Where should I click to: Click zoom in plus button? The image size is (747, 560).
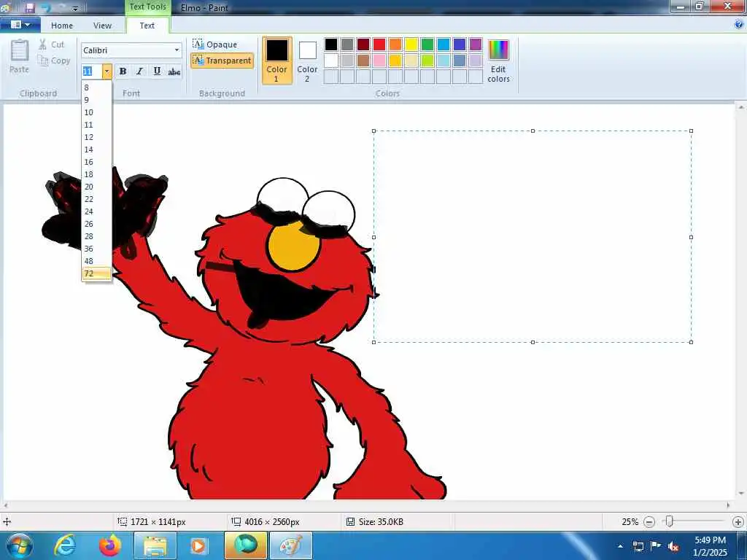[x=738, y=522]
